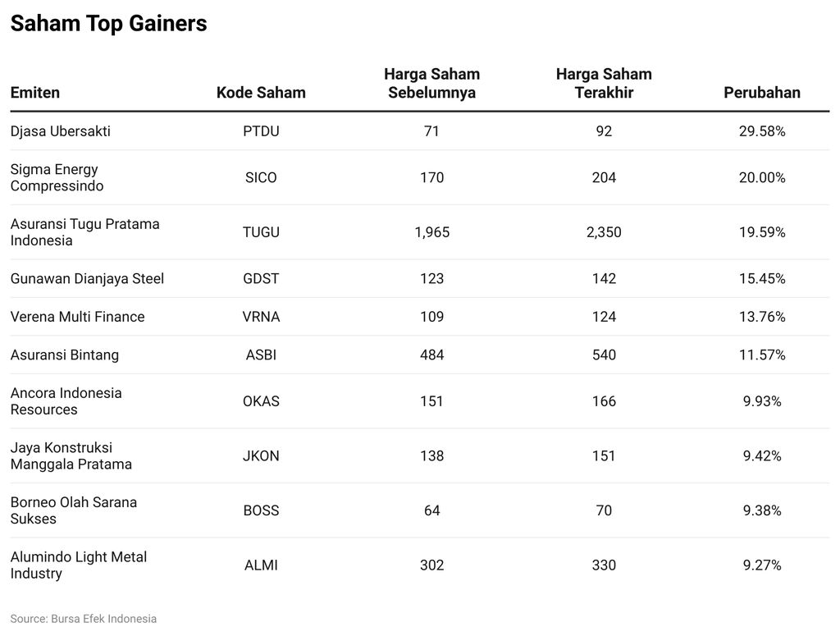Click the Perubahan column header
This screenshot has height=636, width=840.
coord(761,93)
